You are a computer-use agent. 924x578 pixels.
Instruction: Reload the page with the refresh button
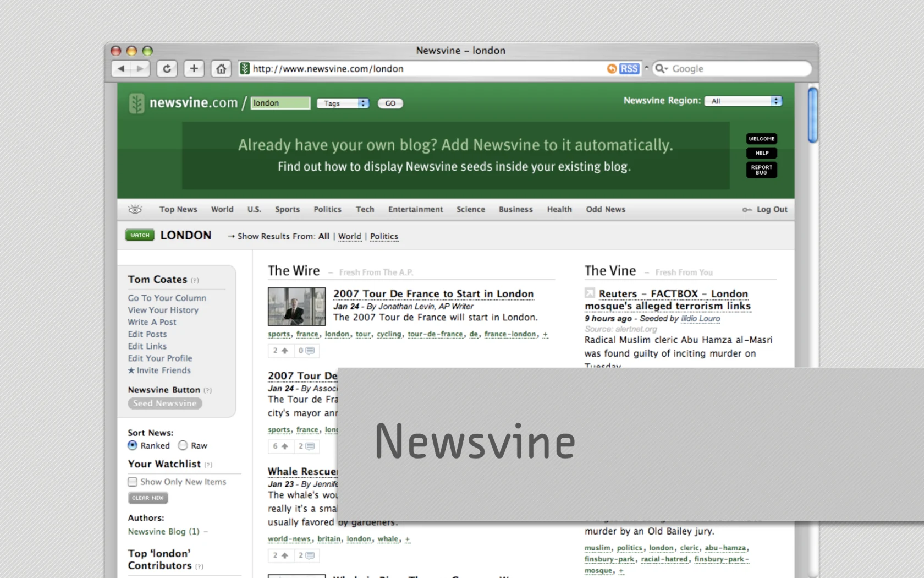tap(167, 69)
